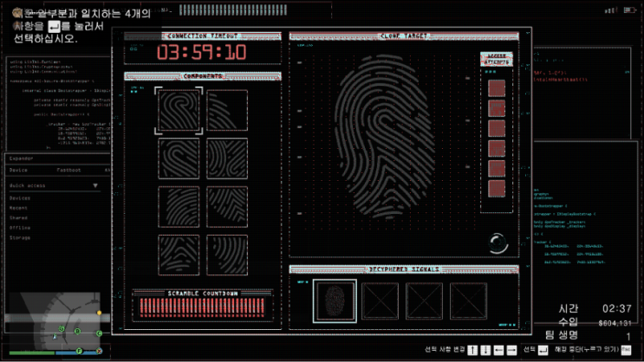Click the green health bar below minimap

tap(31, 352)
